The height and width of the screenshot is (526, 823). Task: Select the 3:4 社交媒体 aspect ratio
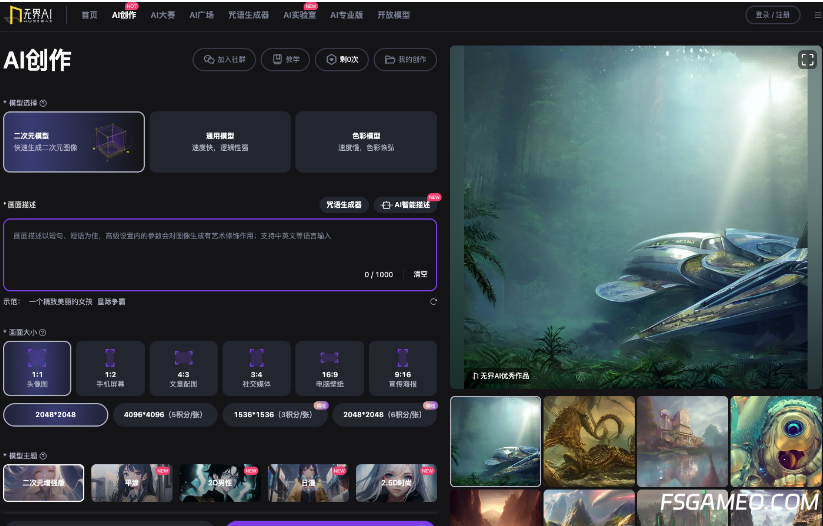click(256, 369)
